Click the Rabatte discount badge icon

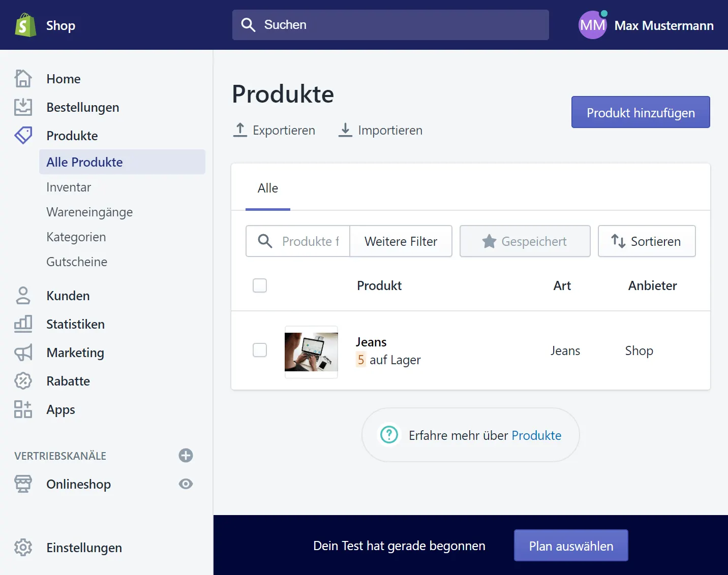[x=23, y=381]
